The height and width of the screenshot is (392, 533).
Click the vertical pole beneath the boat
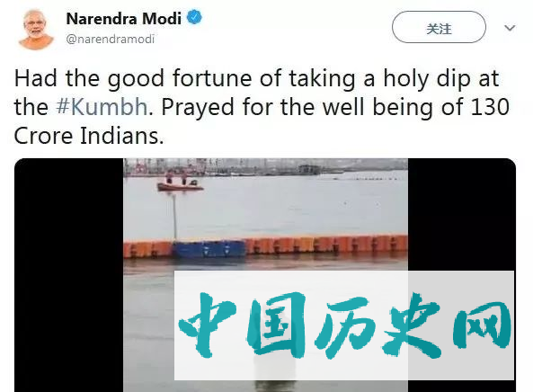[175, 216]
